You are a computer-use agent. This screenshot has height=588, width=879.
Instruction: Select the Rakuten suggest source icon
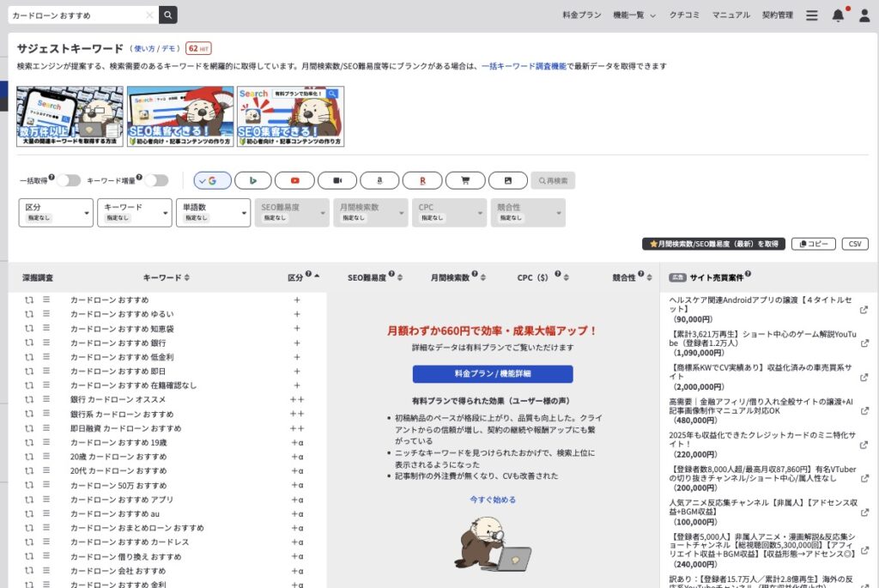click(x=421, y=179)
